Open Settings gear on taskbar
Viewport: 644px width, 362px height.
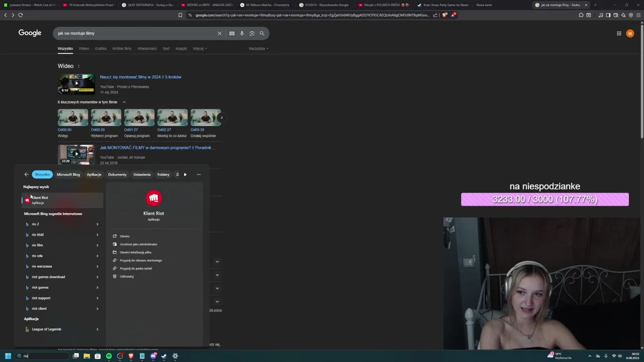175,356
